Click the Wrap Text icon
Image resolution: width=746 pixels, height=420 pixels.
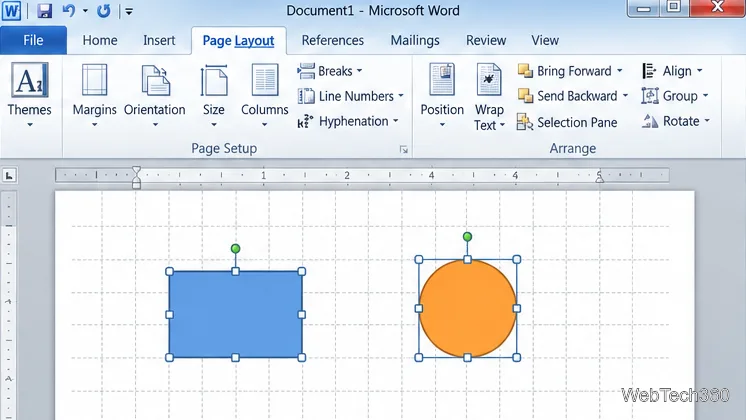click(489, 80)
